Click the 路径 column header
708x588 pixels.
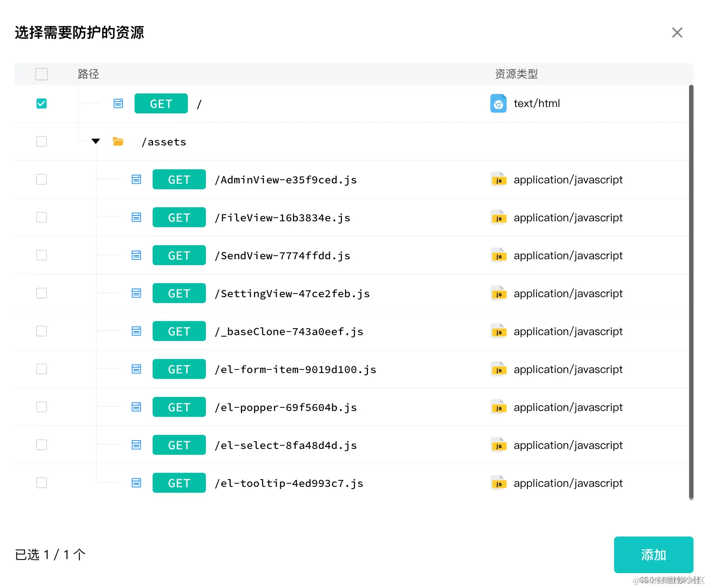click(x=88, y=74)
